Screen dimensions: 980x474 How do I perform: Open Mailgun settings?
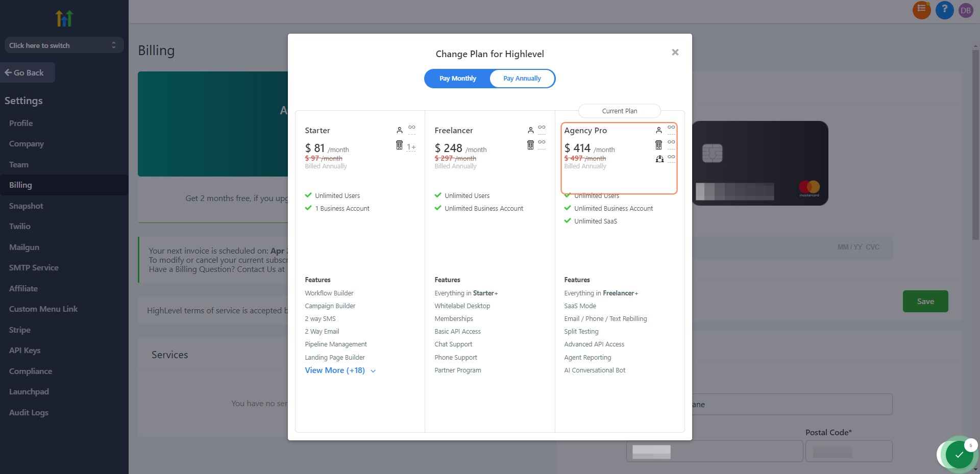pos(24,247)
